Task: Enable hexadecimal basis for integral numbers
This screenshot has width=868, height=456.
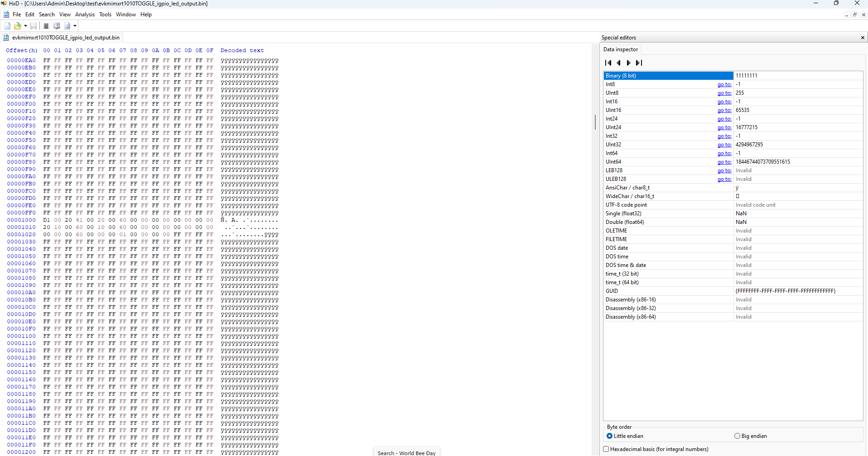Action: coord(606,449)
